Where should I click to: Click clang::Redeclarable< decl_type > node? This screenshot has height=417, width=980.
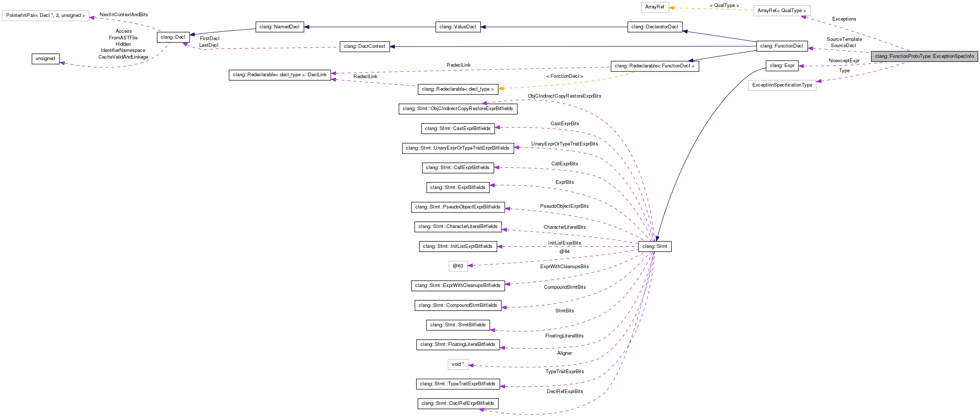click(x=457, y=89)
